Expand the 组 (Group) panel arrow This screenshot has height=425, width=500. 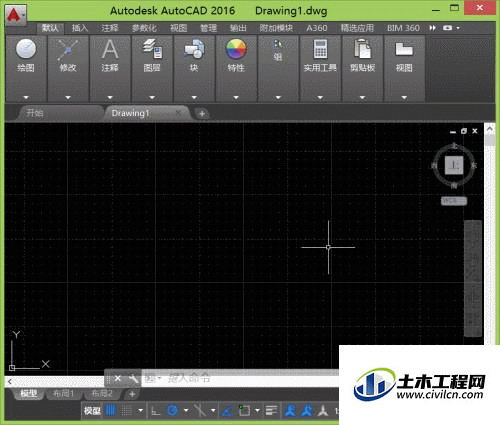click(x=278, y=97)
